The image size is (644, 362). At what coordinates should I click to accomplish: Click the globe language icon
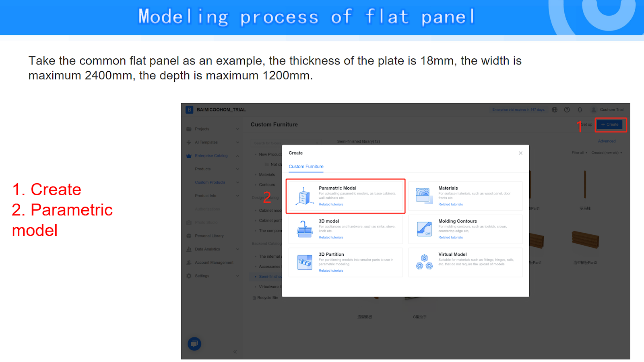coord(555,110)
